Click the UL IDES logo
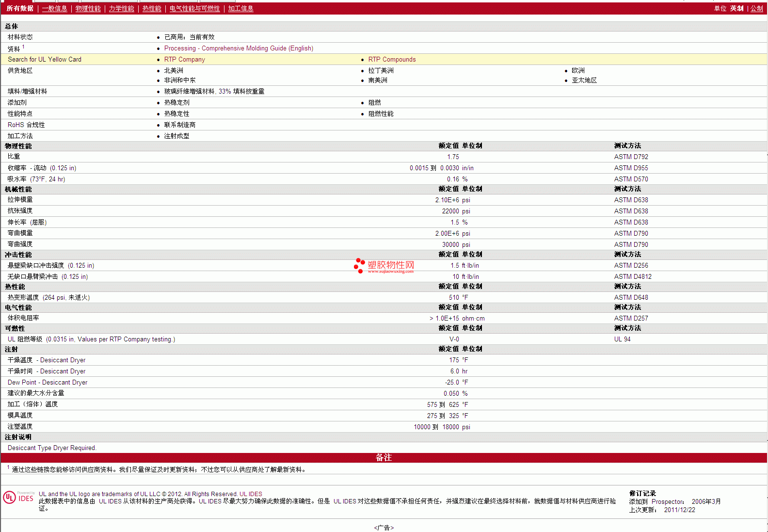Image resolution: width=768 pixels, height=532 pixels. (x=18, y=498)
